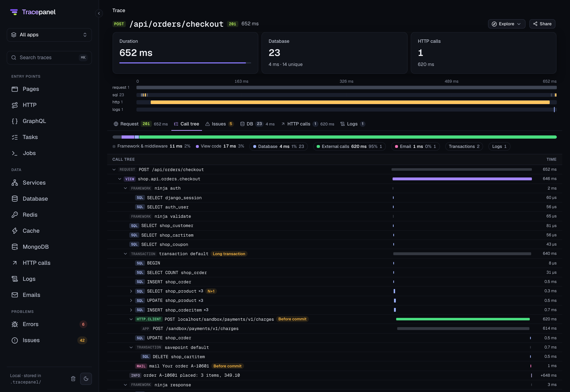
Task: Click the Duration progress bar
Action: tap(185, 63)
